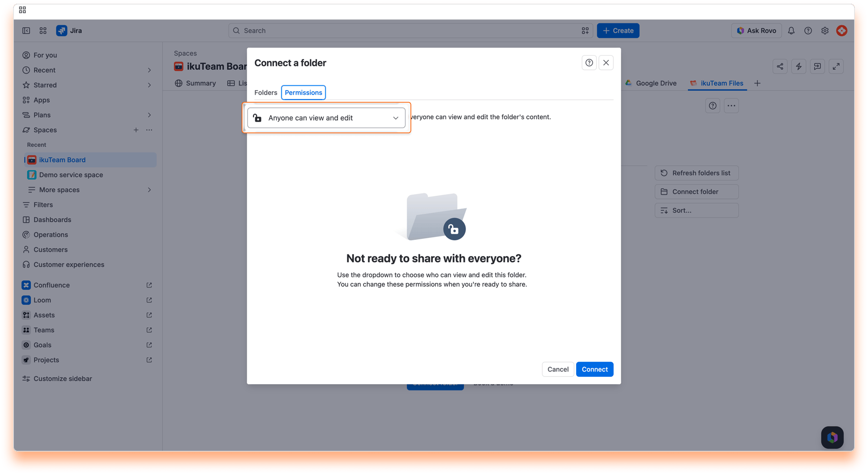868x474 pixels.
Task: Click the Connect button
Action: 595,369
